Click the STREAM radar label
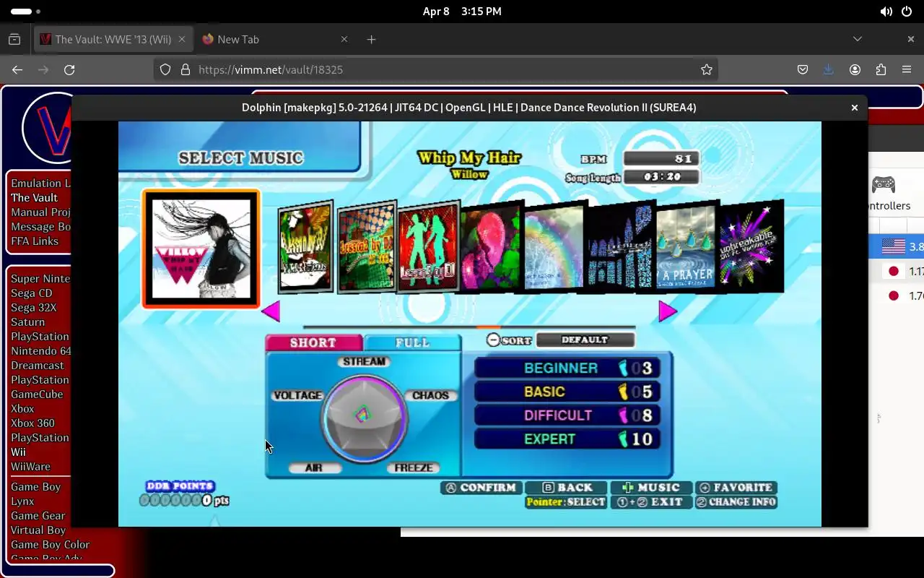This screenshot has height=578, width=924. point(364,361)
